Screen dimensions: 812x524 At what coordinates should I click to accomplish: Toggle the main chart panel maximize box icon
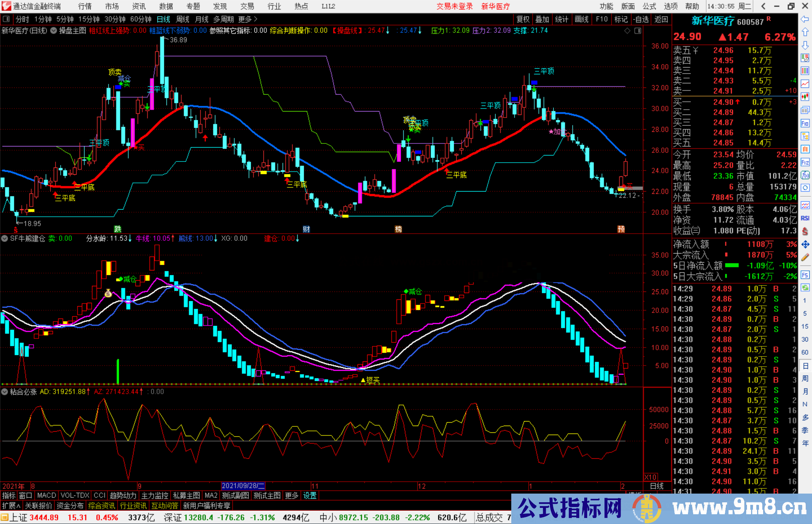coord(638,31)
